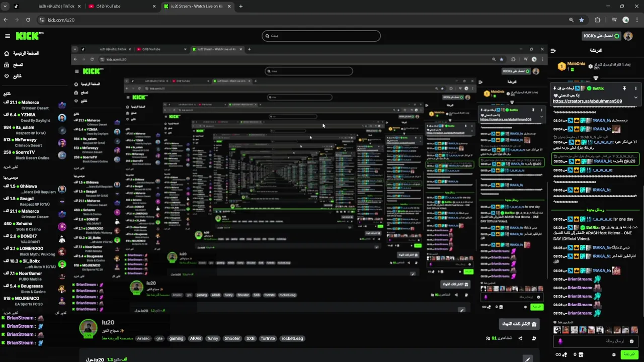The image size is (644, 362).
Task: Bookmark the page with the star icon
Action: click(x=582, y=20)
